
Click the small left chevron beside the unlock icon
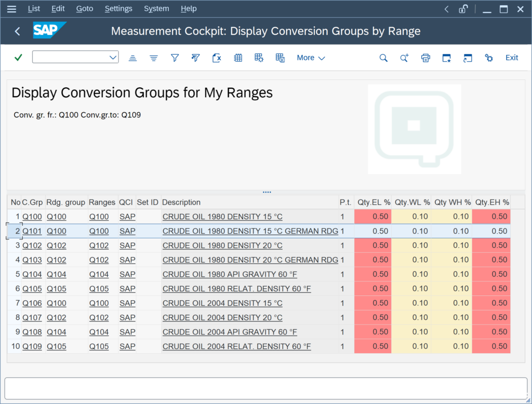446,9
